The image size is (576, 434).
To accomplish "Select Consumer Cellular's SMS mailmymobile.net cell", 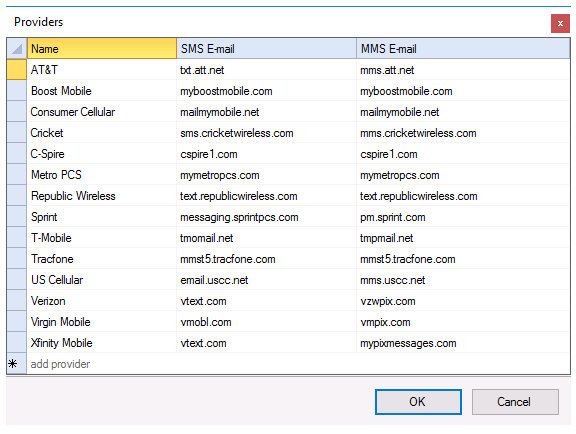I will [x=266, y=112].
